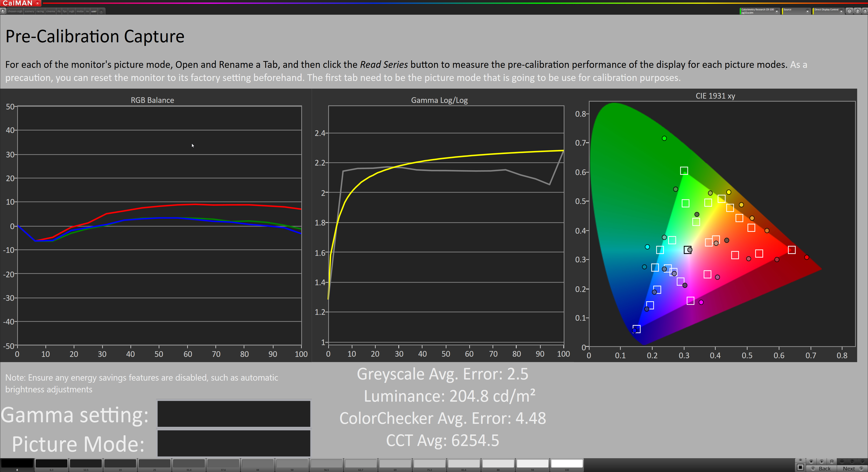Click the stop measurement square icon
Viewport: 868px width, 472px height.
coord(811,462)
